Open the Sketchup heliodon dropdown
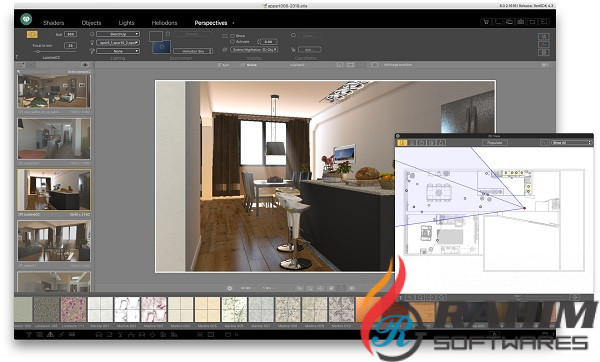The image size is (600, 362). [x=118, y=34]
